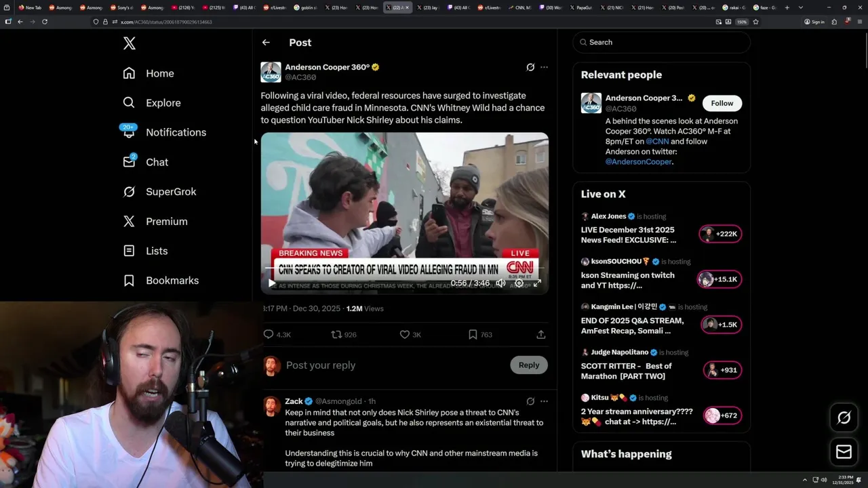Open Zack's profile name
Viewport: 868px width, 488px height.
[x=294, y=401]
